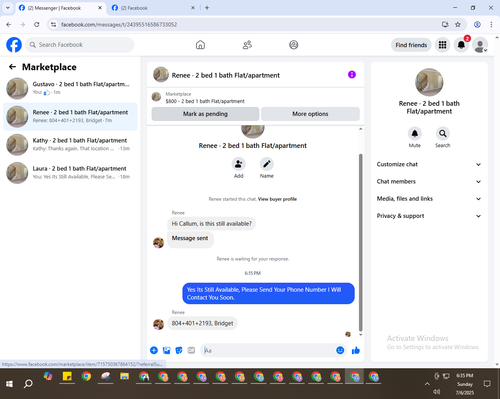This screenshot has width=500, height=399.
Task: Open the emoji picker in message box
Action: (340, 350)
